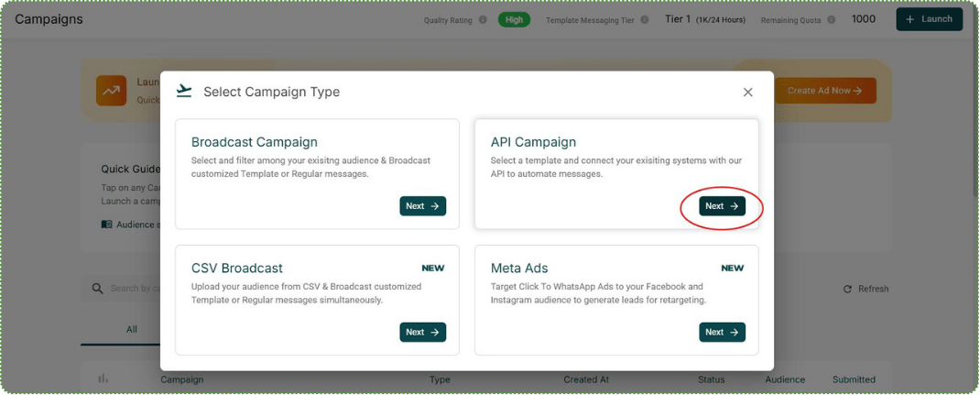Image resolution: width=980 pixels, height=395 pixels.
Task: Click the API Campaign title
Action: [x=533, y=142]
